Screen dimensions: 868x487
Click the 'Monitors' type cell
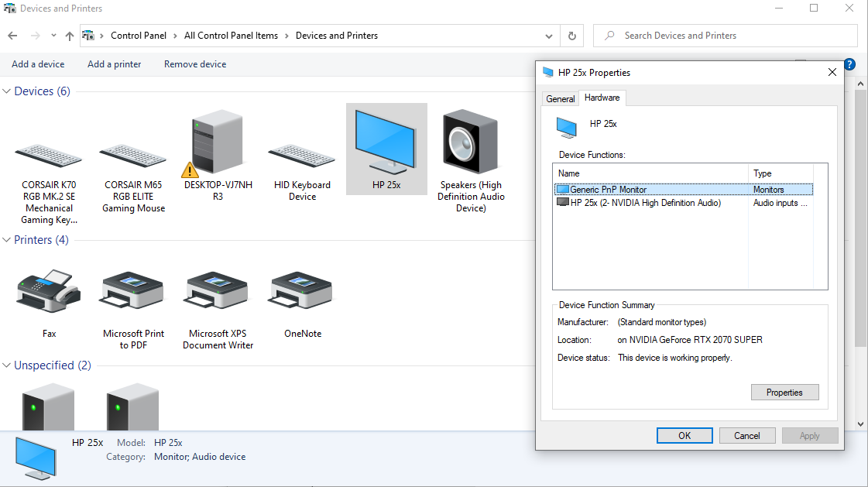point(768,189)
